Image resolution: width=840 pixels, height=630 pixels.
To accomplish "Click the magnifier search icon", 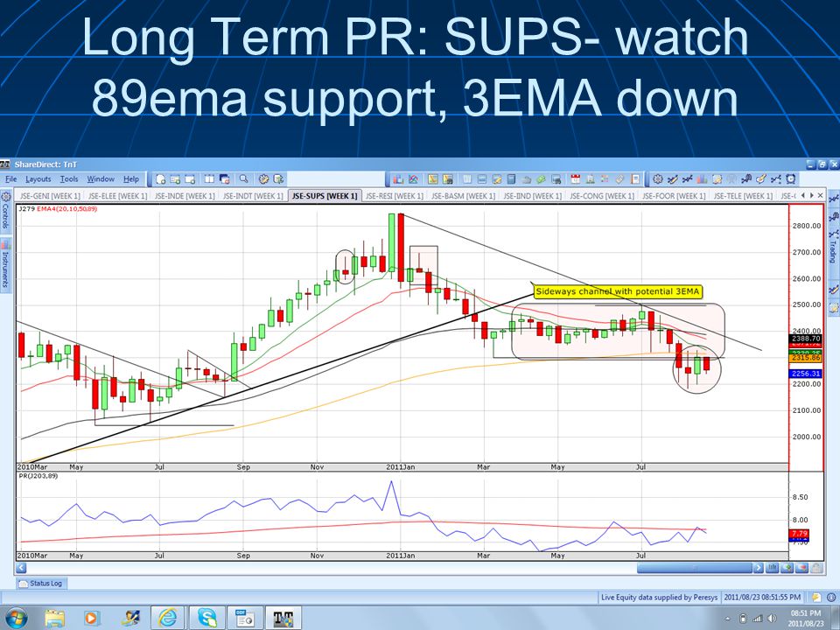I will tap(244, 178).
